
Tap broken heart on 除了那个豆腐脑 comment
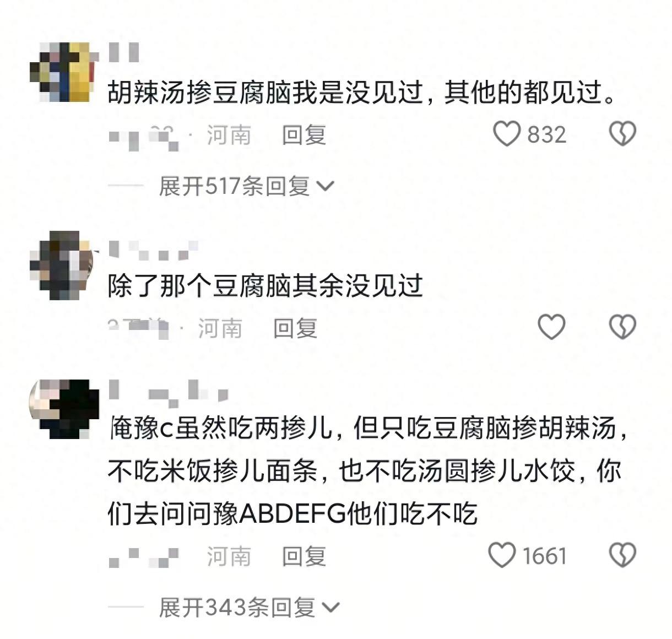[x=622, y=327]
